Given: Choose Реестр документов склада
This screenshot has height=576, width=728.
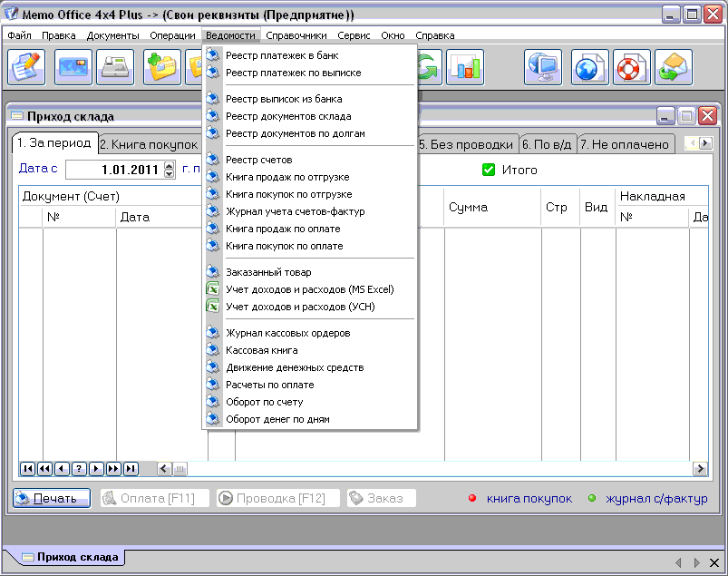Looking at the screenshot, I should 310,116.
